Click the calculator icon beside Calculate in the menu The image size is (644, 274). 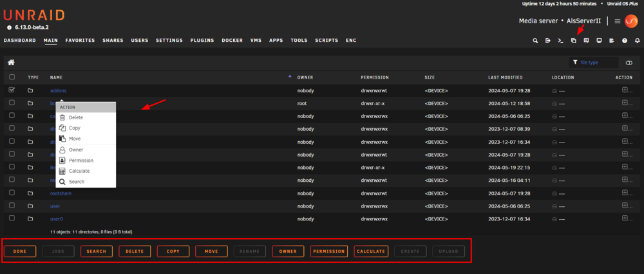(62, 171)
